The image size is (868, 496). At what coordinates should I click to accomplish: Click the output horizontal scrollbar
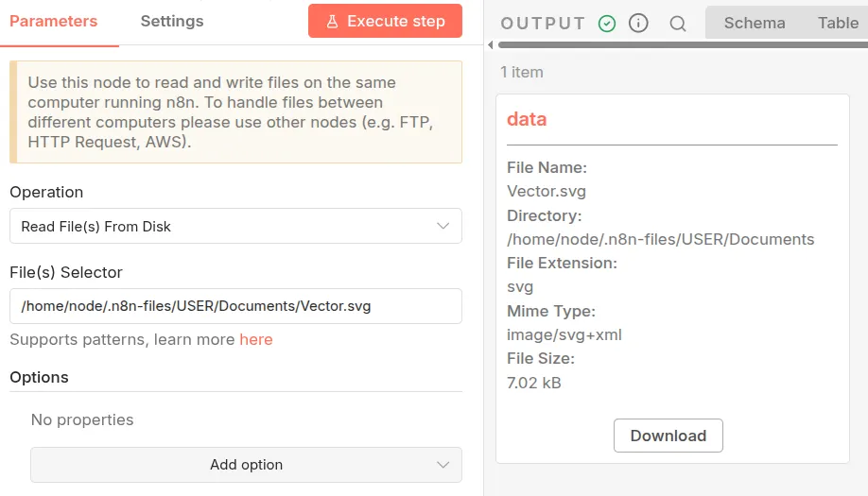[681, 44]
